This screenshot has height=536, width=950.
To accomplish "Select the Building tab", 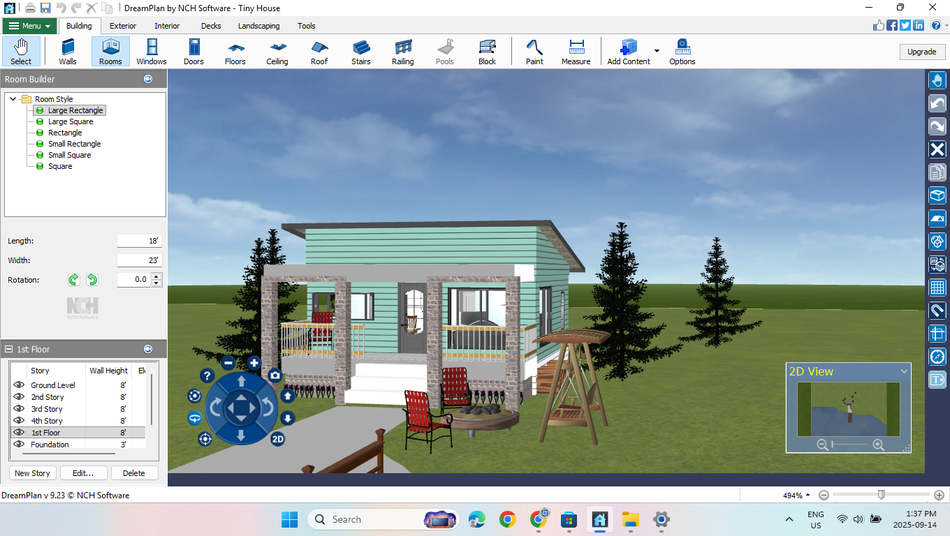I will click(79, 26).
